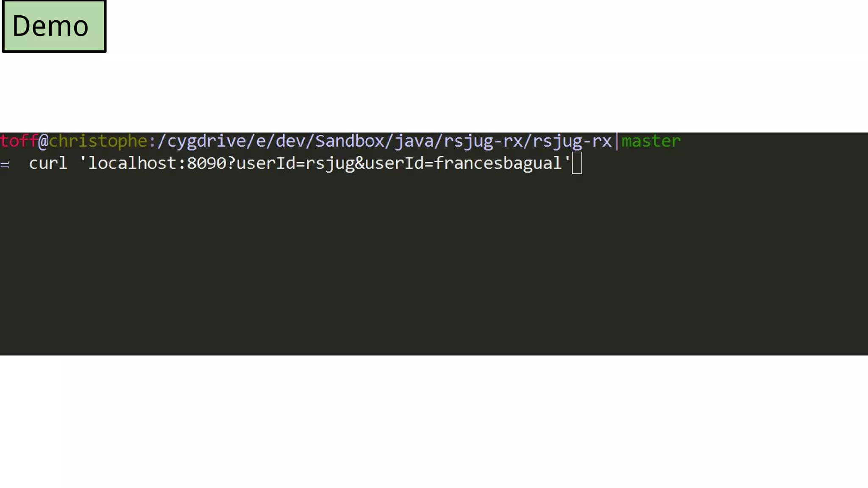Click the 'localhost:8090' part of the URL

(x=157, y=163)
